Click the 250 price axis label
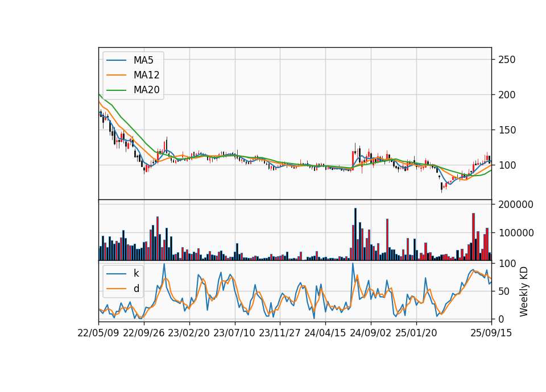 click(507, 60)
